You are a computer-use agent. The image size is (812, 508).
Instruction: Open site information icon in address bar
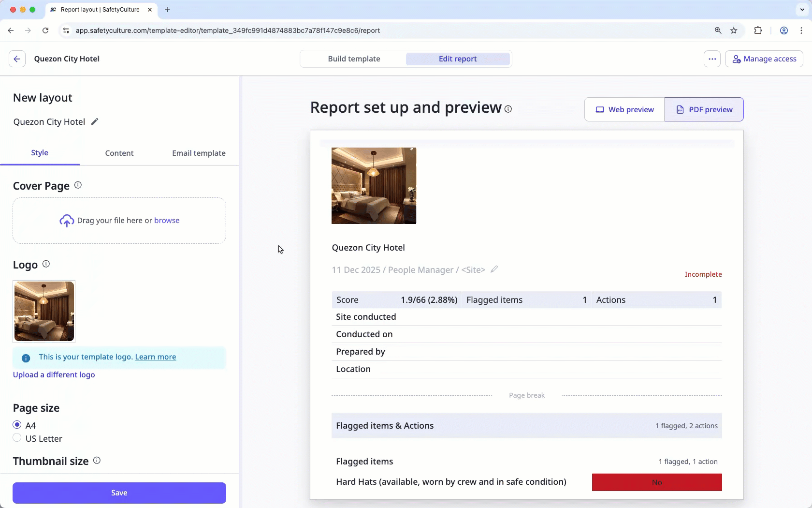67,30
